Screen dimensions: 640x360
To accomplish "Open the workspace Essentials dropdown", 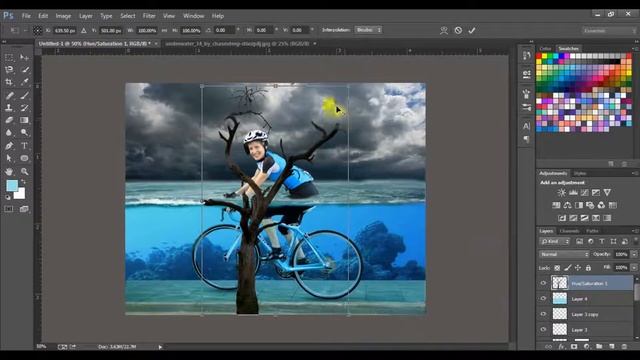I will (609, 31).
